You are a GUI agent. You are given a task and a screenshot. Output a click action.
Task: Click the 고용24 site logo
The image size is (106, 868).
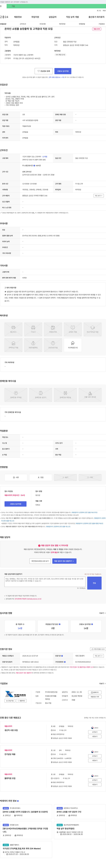point(4,17)
